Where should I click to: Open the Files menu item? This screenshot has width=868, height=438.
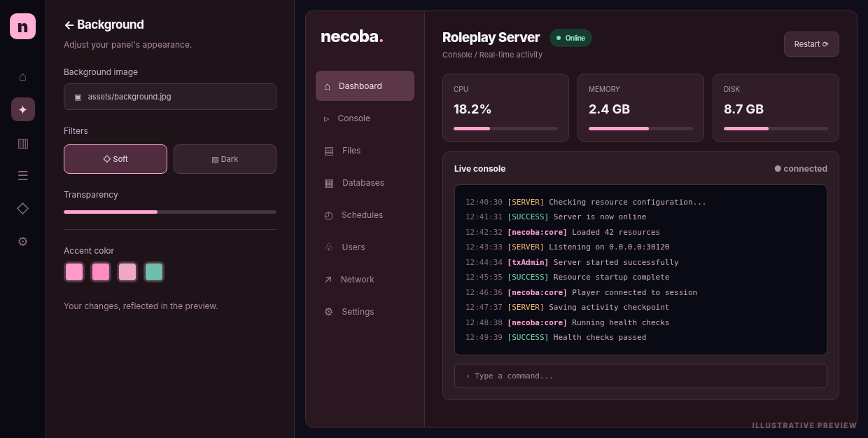(365, 151)
